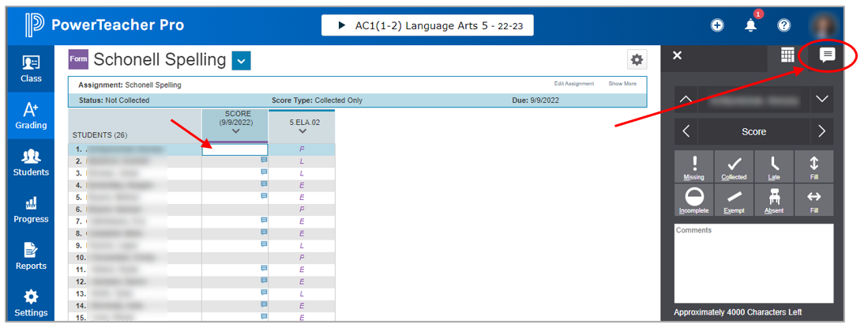Image resolution: width=868 pixels, height=325 pixels.
Task: Open Progress in the sidebar
Action: [x=31, y=210]
